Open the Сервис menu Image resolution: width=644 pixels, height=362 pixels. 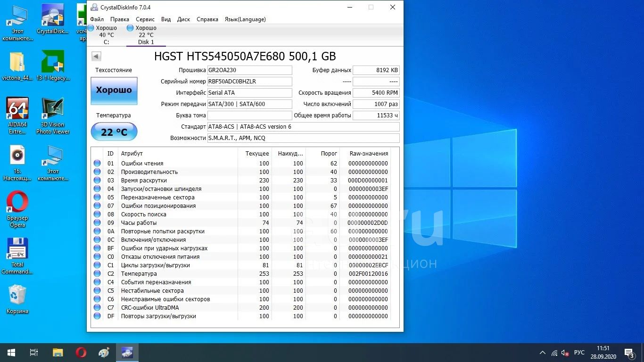(x=145, y=19)
